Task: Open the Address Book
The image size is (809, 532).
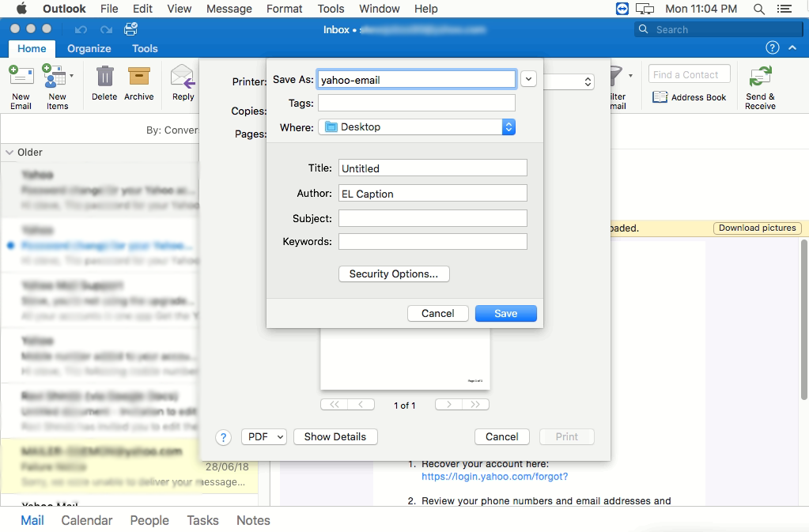Action: 689,97
